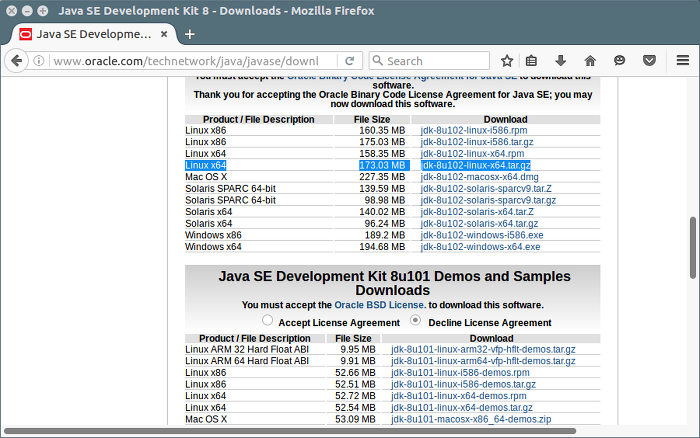
Task: Show site information via the info icon
Action: pos(39,60)
